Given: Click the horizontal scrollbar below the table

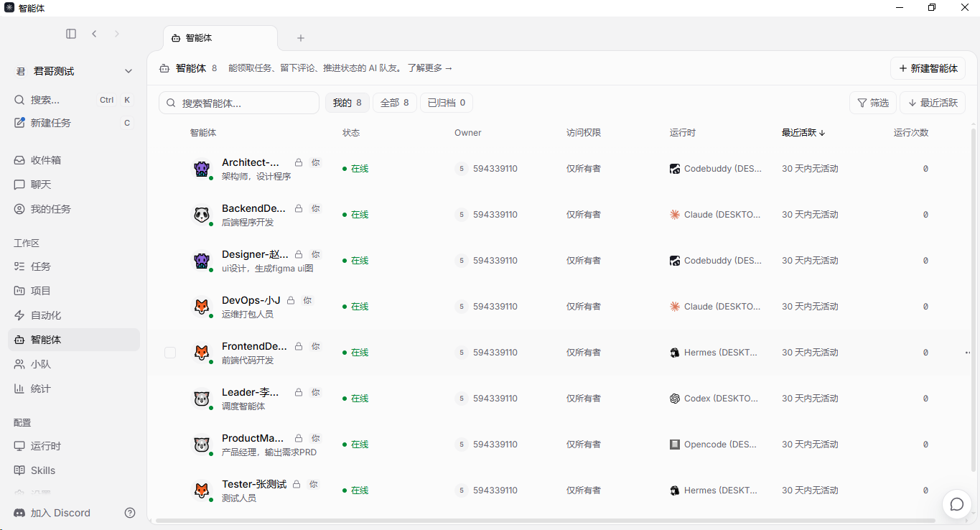Looking at the screenshot, I should pyautogui.click(x=546, y=520).
